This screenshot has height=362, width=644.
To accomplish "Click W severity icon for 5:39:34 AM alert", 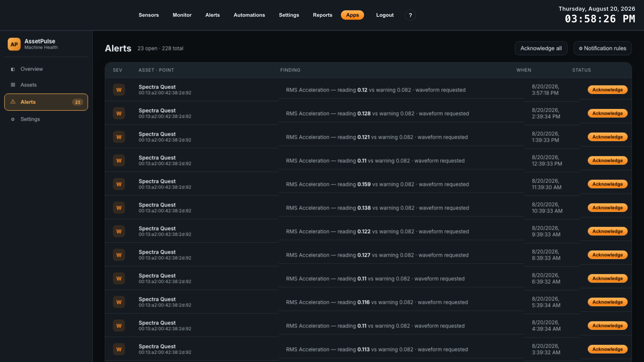I will (119, 302).
